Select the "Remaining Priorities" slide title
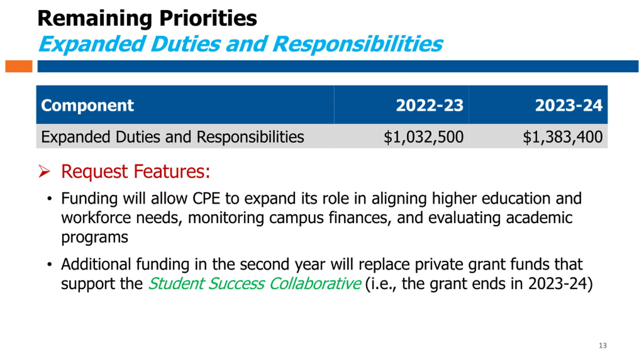The width and height of the screenshot is (644, 362). (x=147, y=18)
